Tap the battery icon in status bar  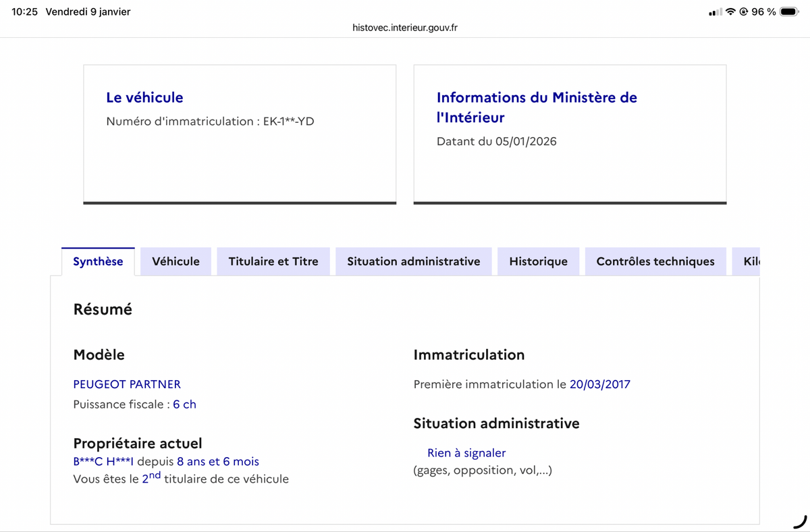pyautogui.click(x=788, y=12)
